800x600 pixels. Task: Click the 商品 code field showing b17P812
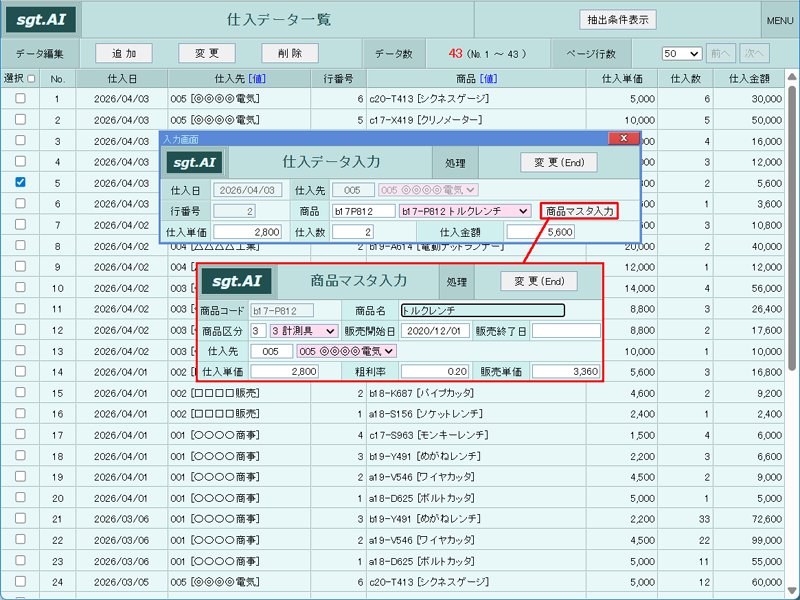coord(363,211)
